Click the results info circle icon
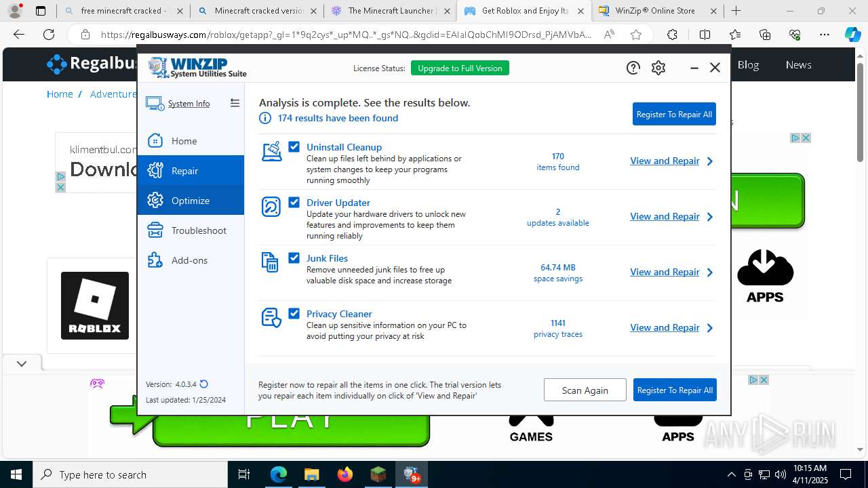The image size is (868, 488). pos(265,118)
